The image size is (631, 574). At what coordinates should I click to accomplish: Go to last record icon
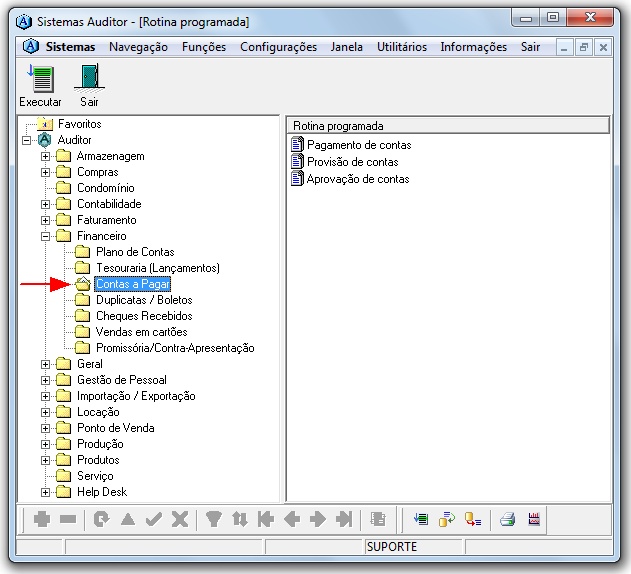pos(344,519)
